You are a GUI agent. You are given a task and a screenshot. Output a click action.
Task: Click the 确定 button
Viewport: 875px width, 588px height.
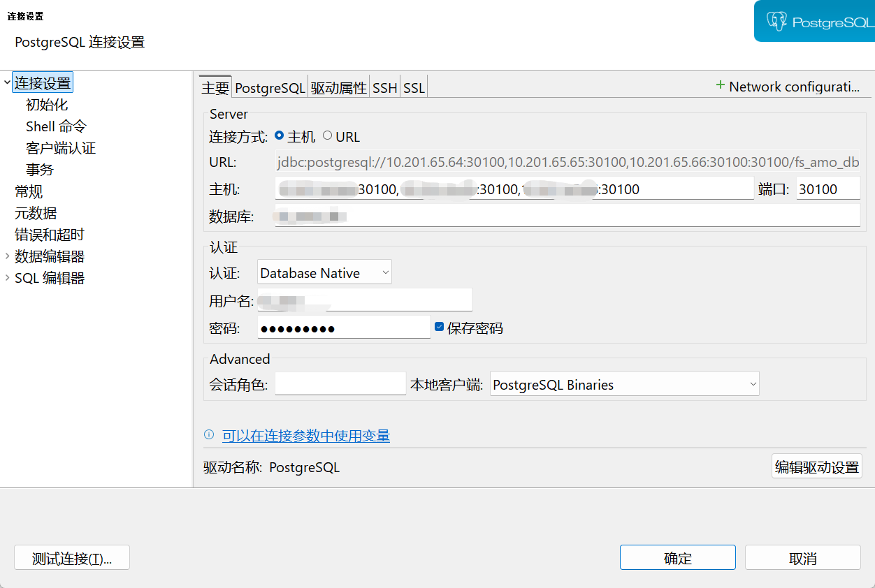(x=677, y=558)
